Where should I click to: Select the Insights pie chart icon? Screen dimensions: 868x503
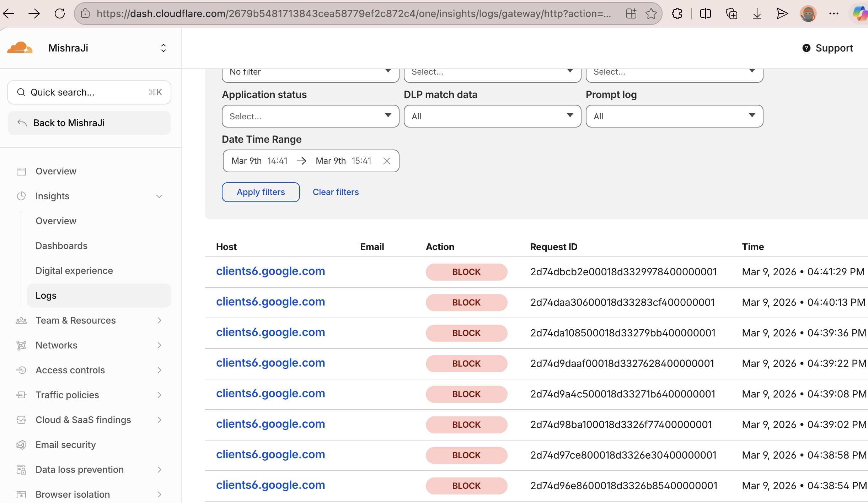point(21,196)
